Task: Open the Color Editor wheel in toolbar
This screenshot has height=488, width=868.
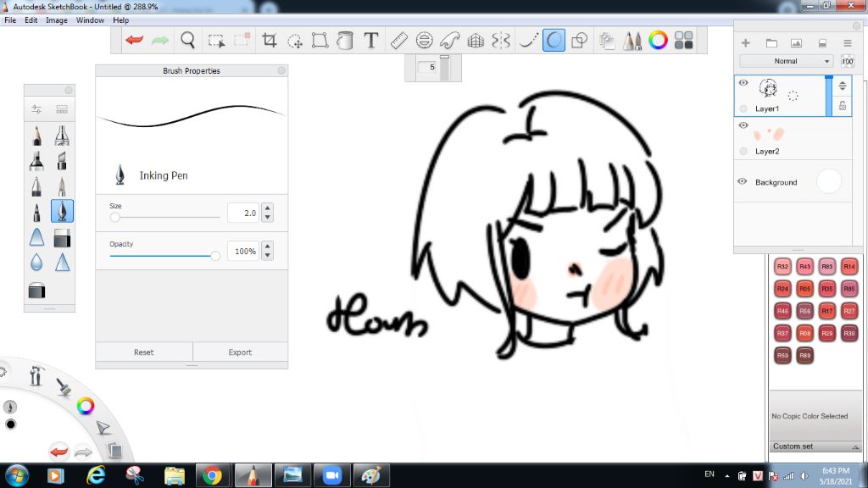Action: tap(658, 41)
